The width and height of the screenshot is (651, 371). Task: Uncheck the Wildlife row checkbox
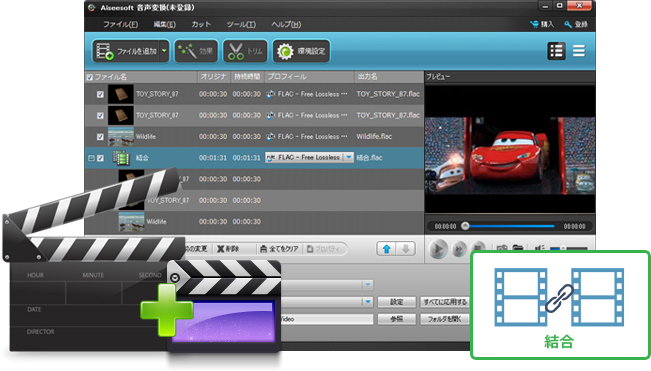point(100,137)
